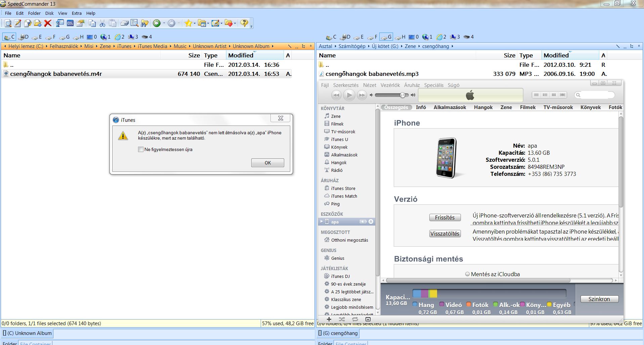Image resolution: width=644 pixels, height=345 pixels.
Task: Open the binoculars file search tool
Action: tap(144, 23)
